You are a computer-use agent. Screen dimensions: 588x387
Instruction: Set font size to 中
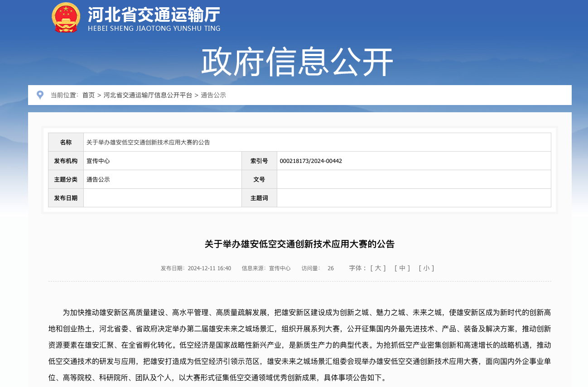(x=402, y=268)
